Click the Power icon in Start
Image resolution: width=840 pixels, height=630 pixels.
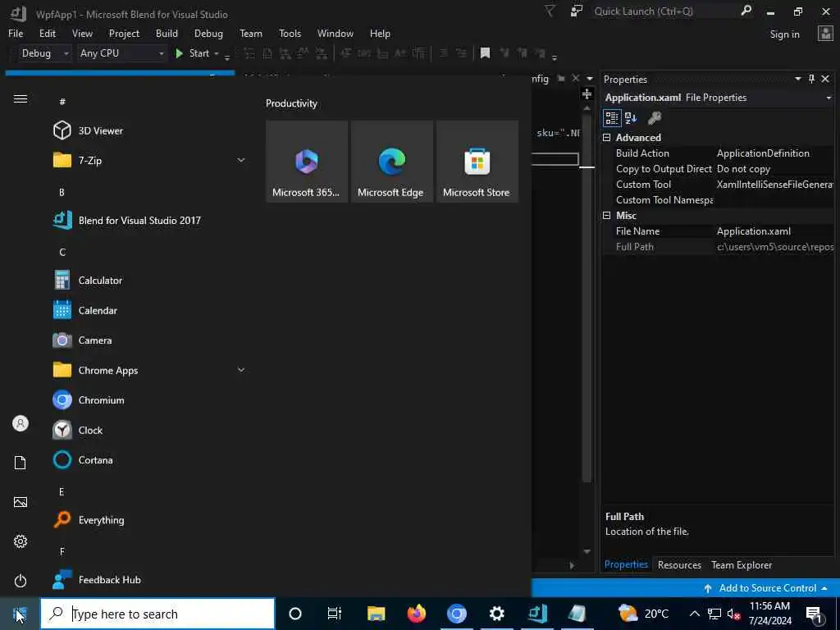[21, 581]
